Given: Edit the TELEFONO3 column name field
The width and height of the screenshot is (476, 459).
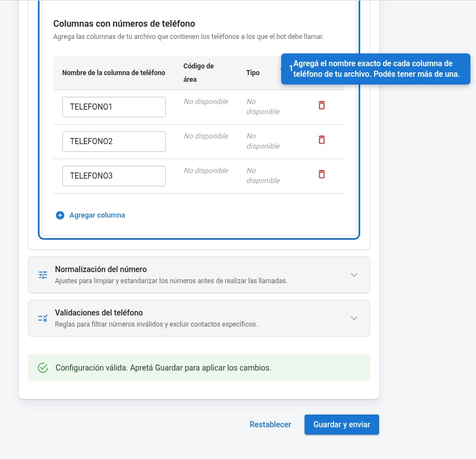Looking at the screenshot, I should pyautogui.click(x=114, y=176).
